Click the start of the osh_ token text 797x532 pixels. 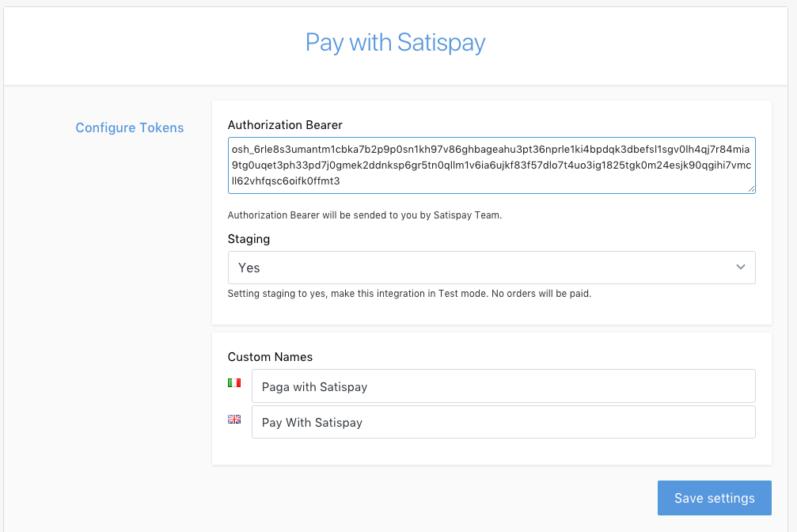tap(233, 148)
